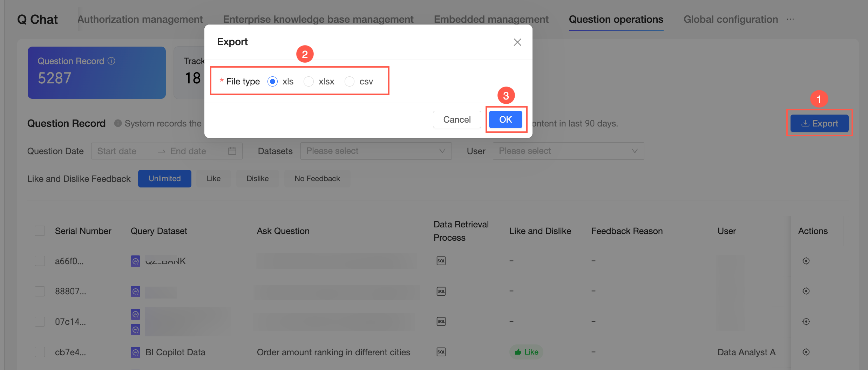Click info icon beside Question Record card
868x370 pixels.
click(111, 61)
